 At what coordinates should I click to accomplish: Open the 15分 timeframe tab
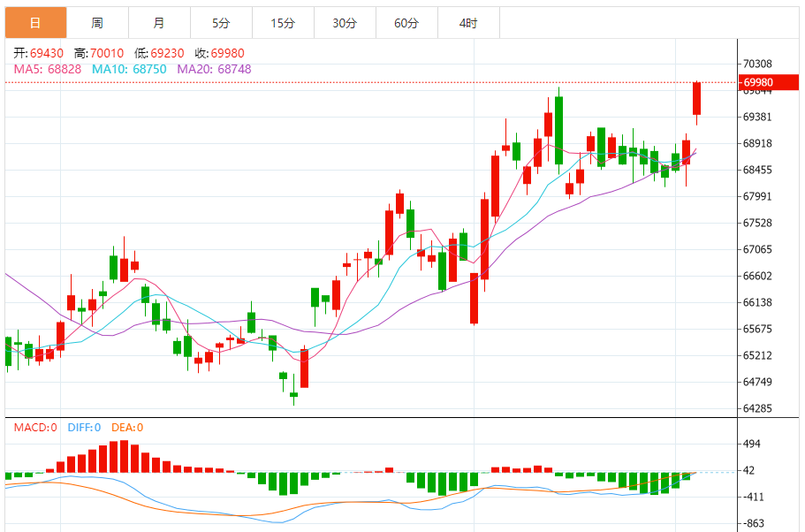[283, 23]
